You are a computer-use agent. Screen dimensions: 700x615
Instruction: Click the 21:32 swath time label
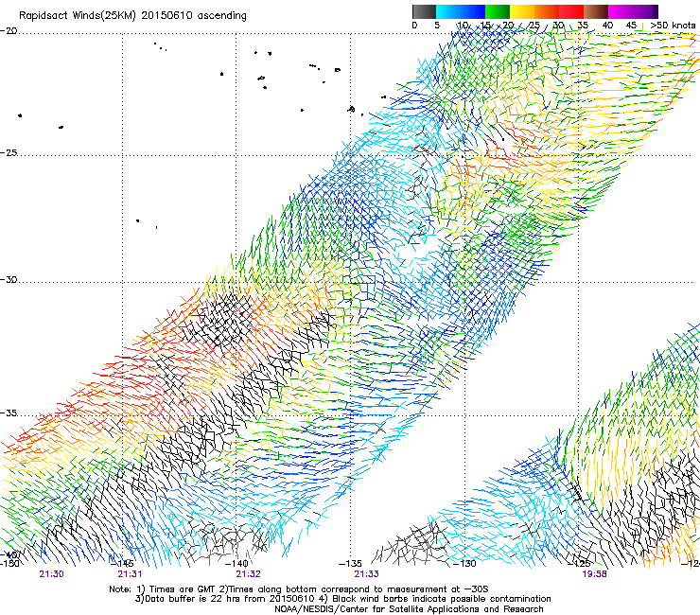(x=248, y=574)
